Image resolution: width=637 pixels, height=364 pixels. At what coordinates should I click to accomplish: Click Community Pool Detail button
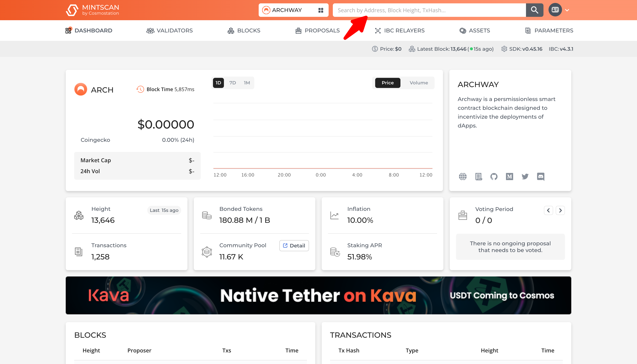click(294, 246)
